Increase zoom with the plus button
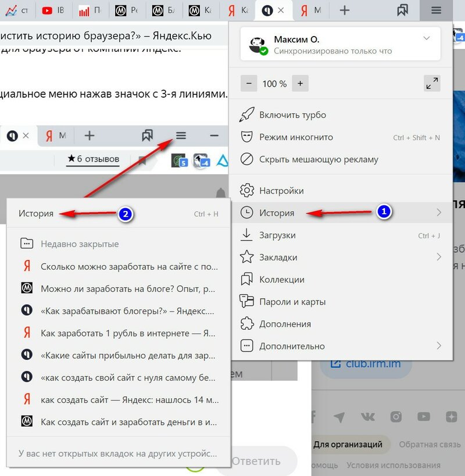 (x=300, y=84)
